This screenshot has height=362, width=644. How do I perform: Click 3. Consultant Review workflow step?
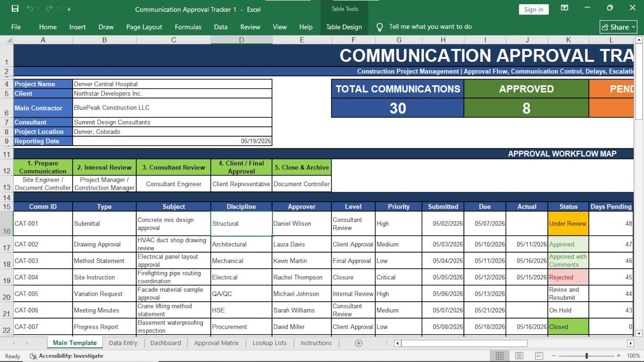(x=174, y=167)
